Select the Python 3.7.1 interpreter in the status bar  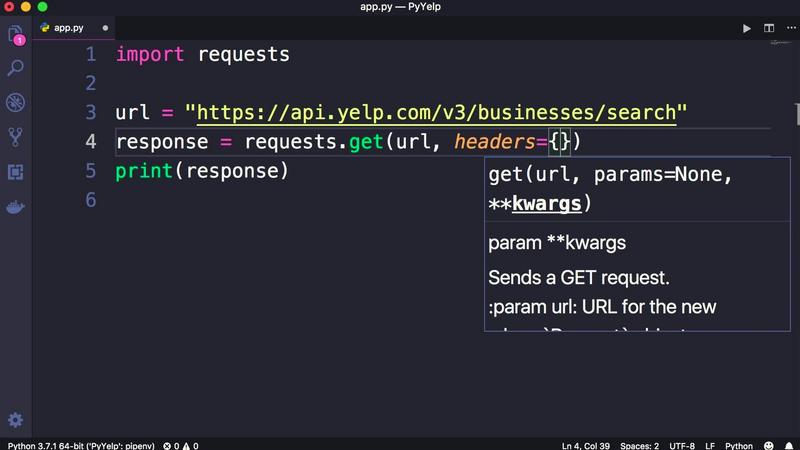[x=81, y=445]
